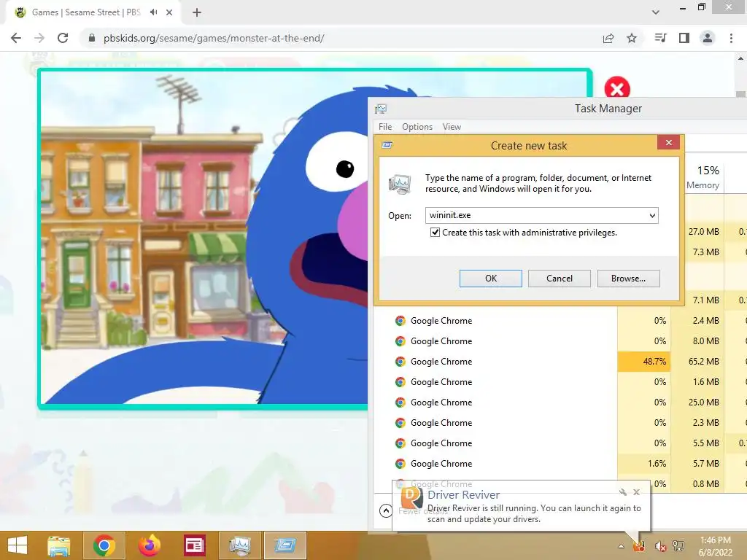Viewport: 747px width, 560px height.
Task: Select the Google Chrome row with 8.0 MB
Action: (x=560, y=341)
